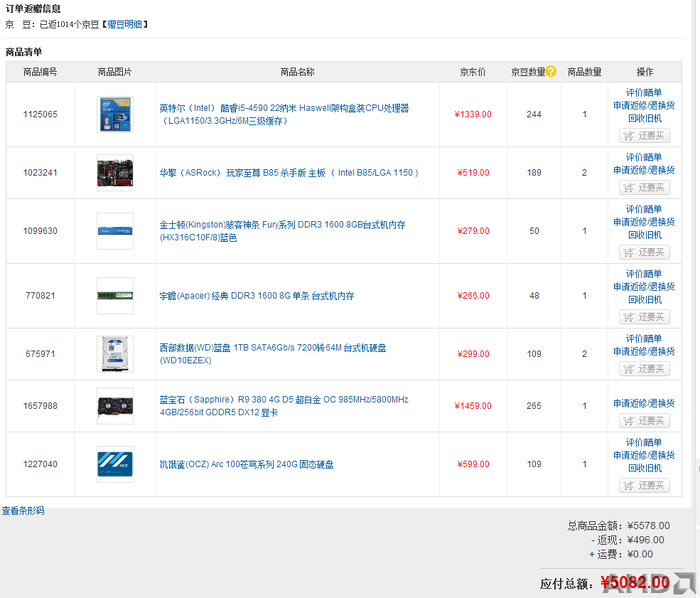Click the Apacer DDR3 memory thumbnail

115,296
